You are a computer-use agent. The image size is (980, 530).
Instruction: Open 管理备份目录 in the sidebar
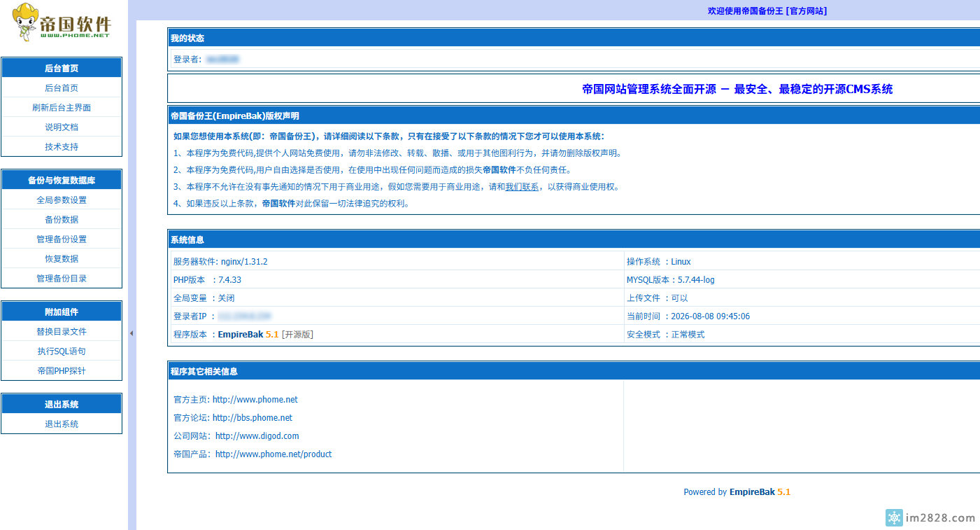click(62, 279)
